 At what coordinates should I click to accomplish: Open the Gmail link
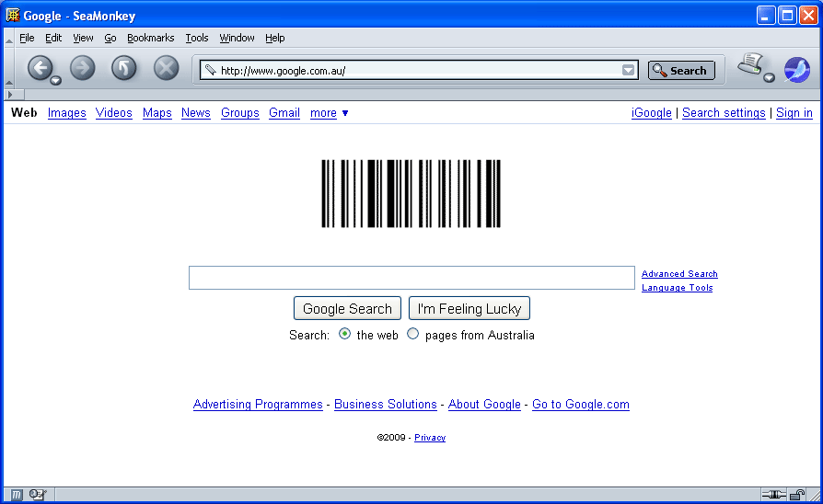coord(284,113)
